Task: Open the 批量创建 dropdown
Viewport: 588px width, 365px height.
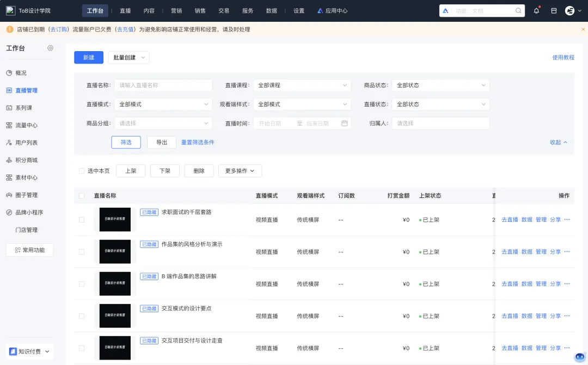Action: (128, 57)
